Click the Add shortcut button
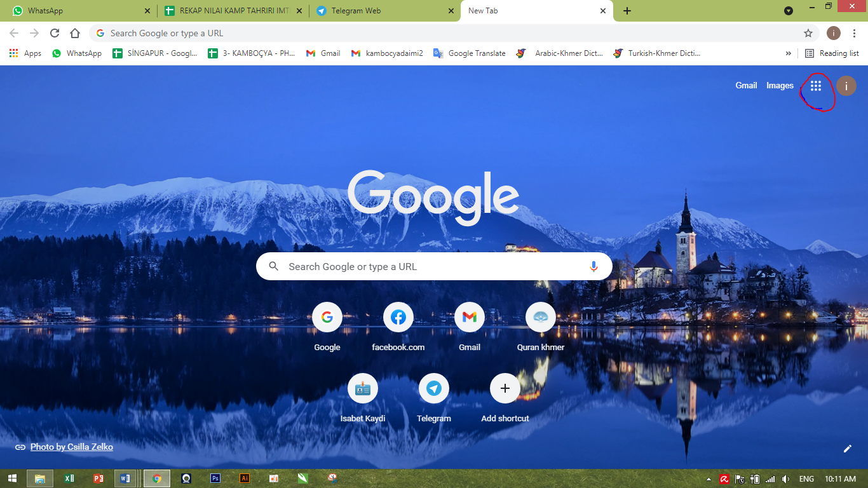 [x=505, y=388]
